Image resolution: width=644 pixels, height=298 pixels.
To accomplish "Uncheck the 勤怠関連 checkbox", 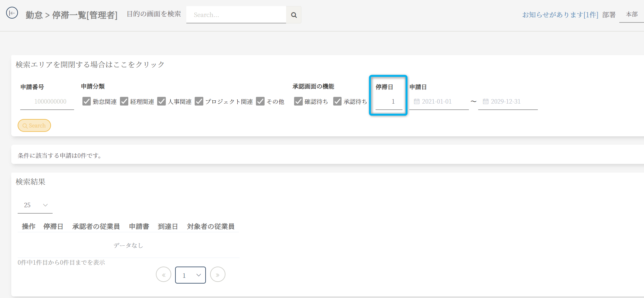I will point(86,101).
